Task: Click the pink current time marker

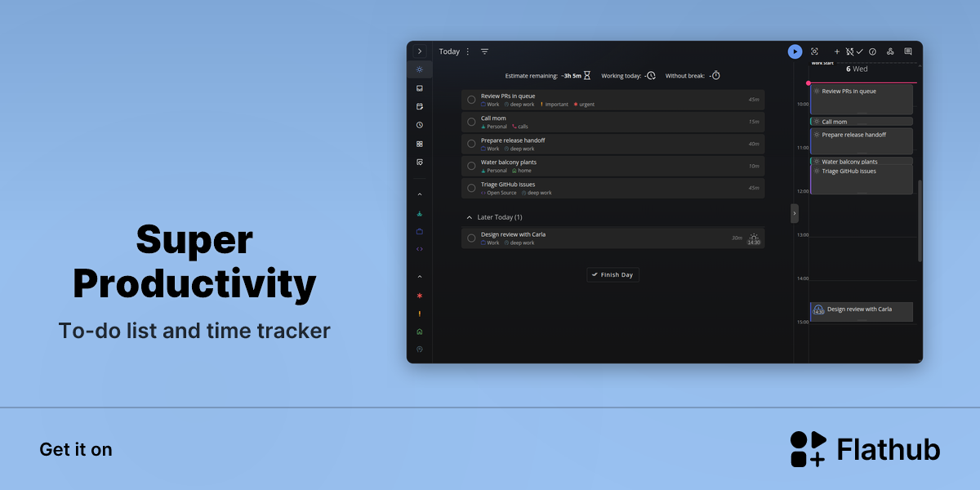Action: coord(808,83)
